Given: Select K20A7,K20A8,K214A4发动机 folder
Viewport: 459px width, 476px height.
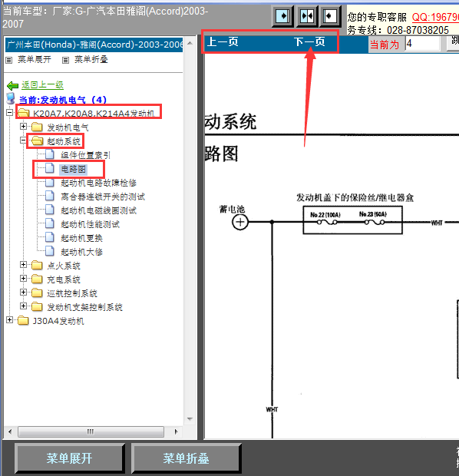Looking at the screenshot, I should tap(94, 114).
